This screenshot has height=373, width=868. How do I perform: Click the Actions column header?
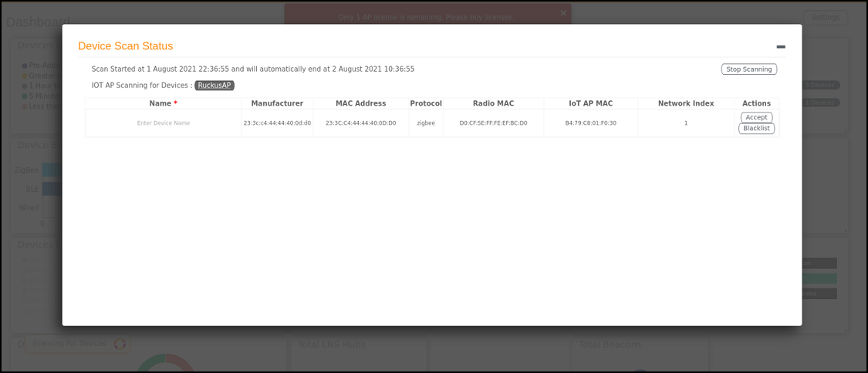756,103
